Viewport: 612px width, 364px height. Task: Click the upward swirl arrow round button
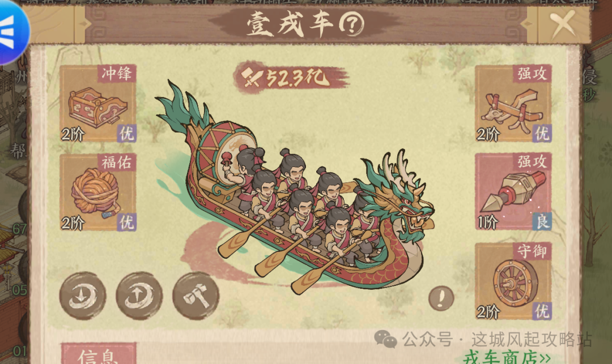click(x=139, y=296)
